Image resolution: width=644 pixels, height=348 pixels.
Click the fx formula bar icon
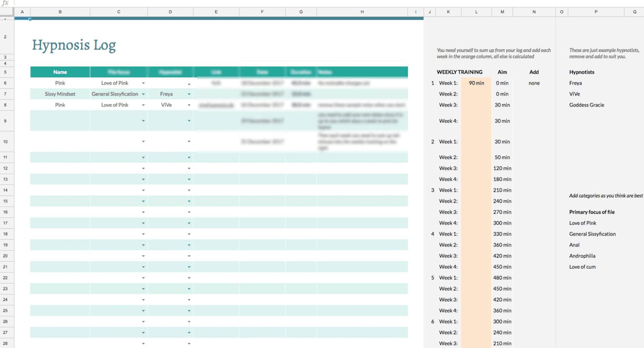click(5, 3)
